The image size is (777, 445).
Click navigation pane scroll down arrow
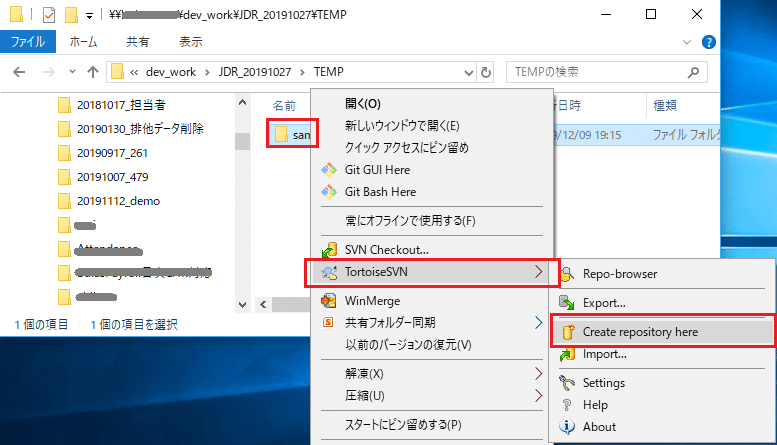click(x=242, y=305)
